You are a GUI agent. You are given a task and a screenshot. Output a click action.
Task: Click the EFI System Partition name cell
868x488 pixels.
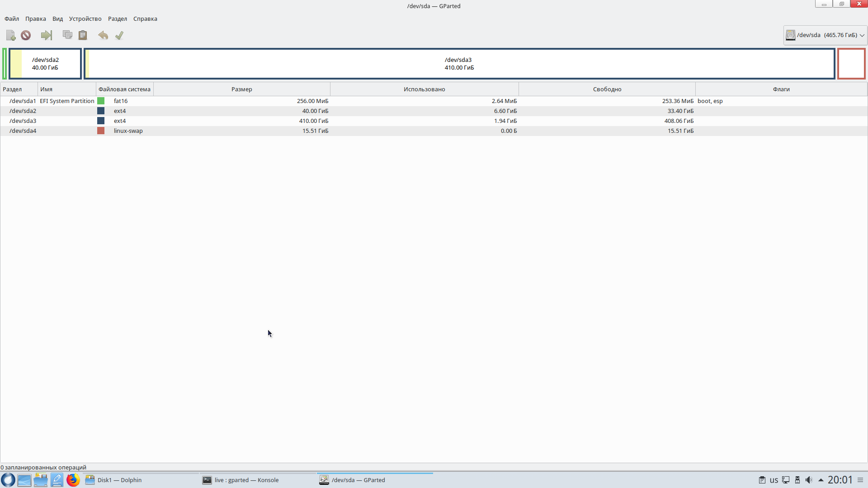pyautogui.click(x=67, y=101)
